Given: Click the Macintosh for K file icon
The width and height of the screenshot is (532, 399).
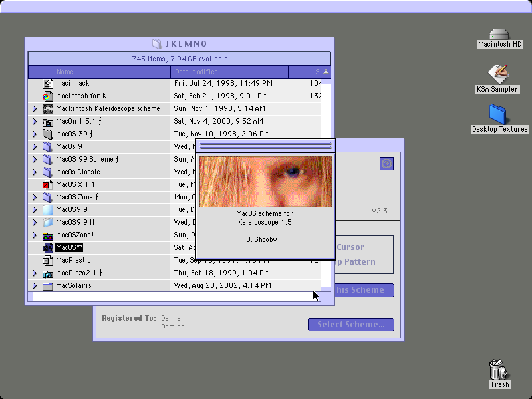Looking at the screenshot, I should coord(47,96).
